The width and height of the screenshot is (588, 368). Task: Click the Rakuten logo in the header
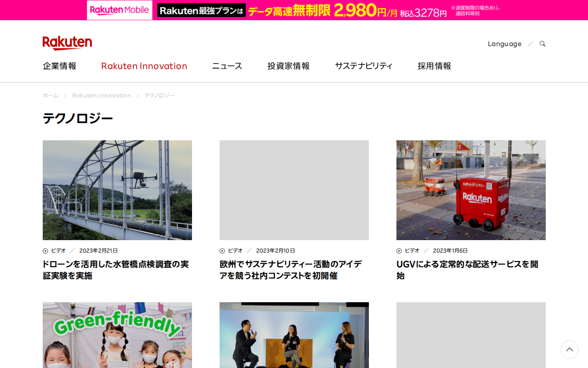[67, 43]
